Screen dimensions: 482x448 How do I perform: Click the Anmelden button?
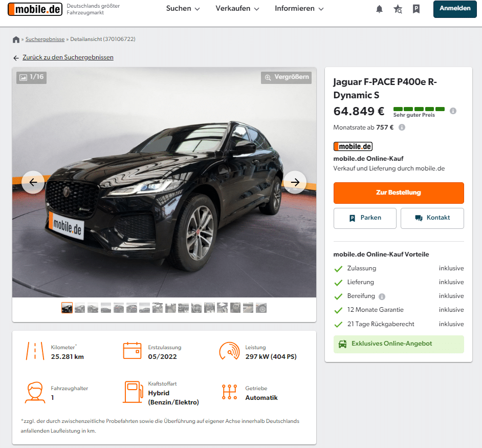[x=455, y=9]
